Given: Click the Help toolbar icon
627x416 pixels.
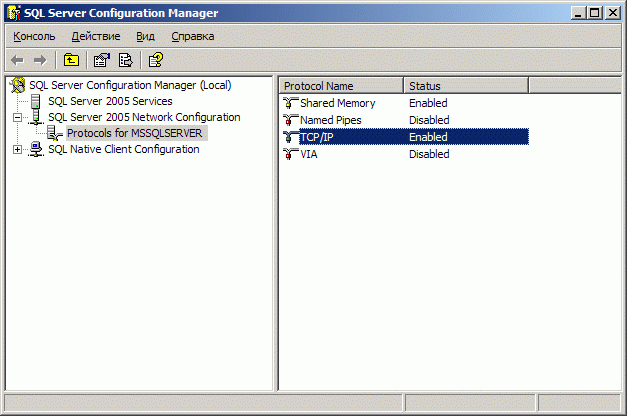Looking at the screenshot, I should (155, 60).
